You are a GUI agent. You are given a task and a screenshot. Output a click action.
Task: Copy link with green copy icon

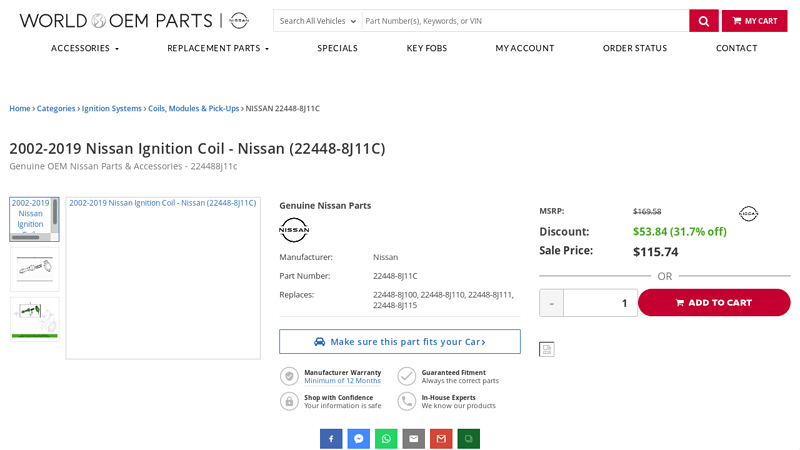(468, 439)
